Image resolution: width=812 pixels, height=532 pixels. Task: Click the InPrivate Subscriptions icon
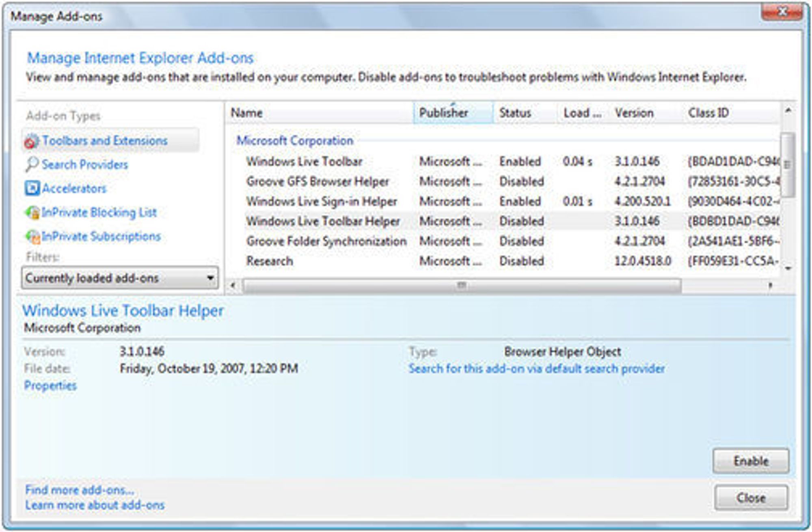coord(32,236)
